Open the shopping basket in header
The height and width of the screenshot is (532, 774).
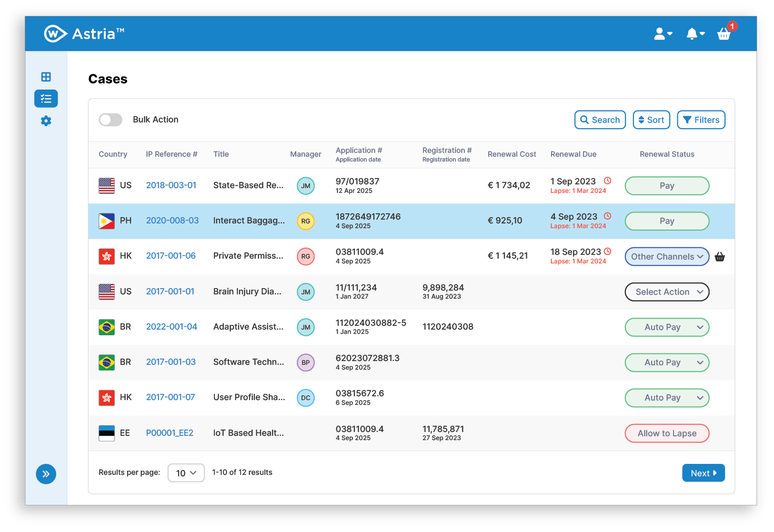[724, 34]
